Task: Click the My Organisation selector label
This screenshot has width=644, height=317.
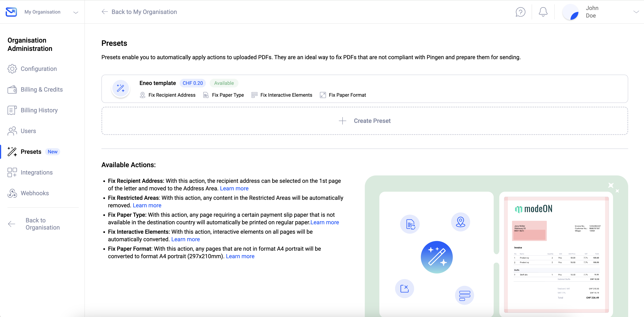Action: [42, 12]
